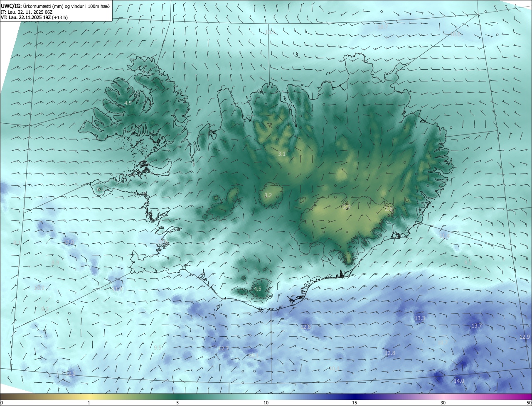Click the valid time 'VT: Lau. 22.11.2025 19Z (+13 h)'
The height and width of the screenshot is (406, 532).
click(34, 17)
